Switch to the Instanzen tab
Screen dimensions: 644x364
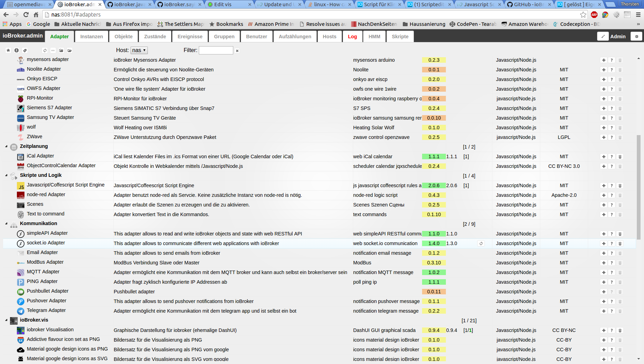click(x=91, y=37)
